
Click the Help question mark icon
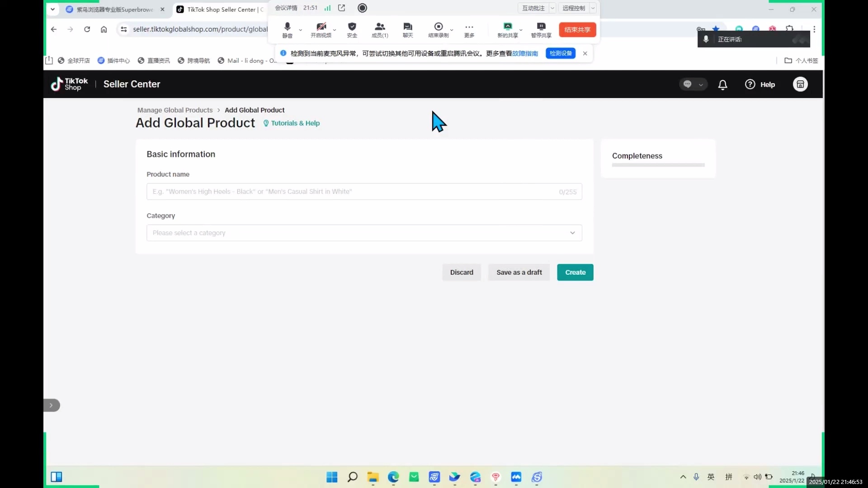coord(750,84)
